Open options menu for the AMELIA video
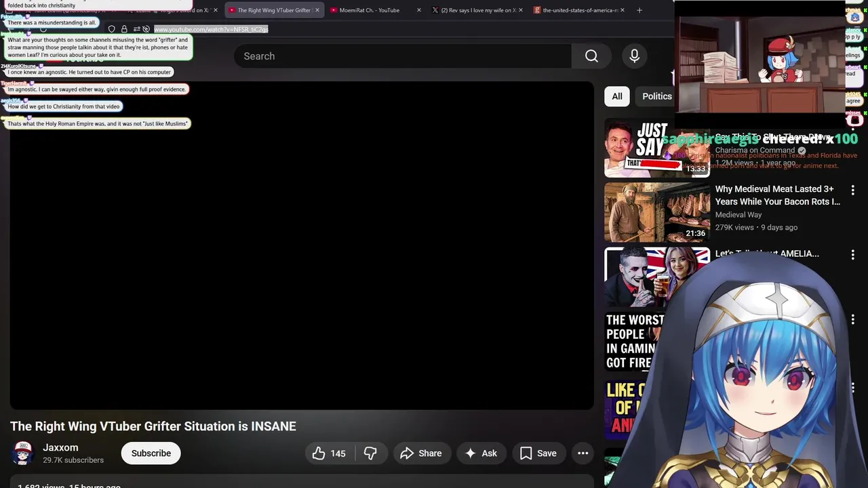This screenshot has height=488, width=868. [x=852, y=255]
